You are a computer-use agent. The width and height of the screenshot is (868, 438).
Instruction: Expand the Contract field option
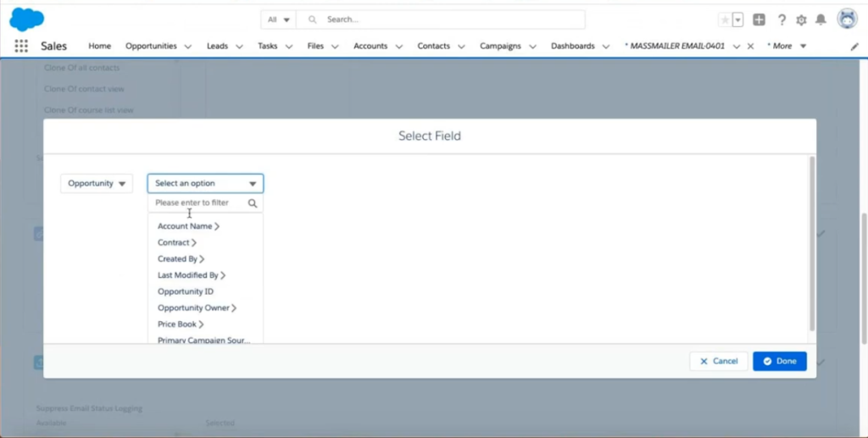coord(177,242)
